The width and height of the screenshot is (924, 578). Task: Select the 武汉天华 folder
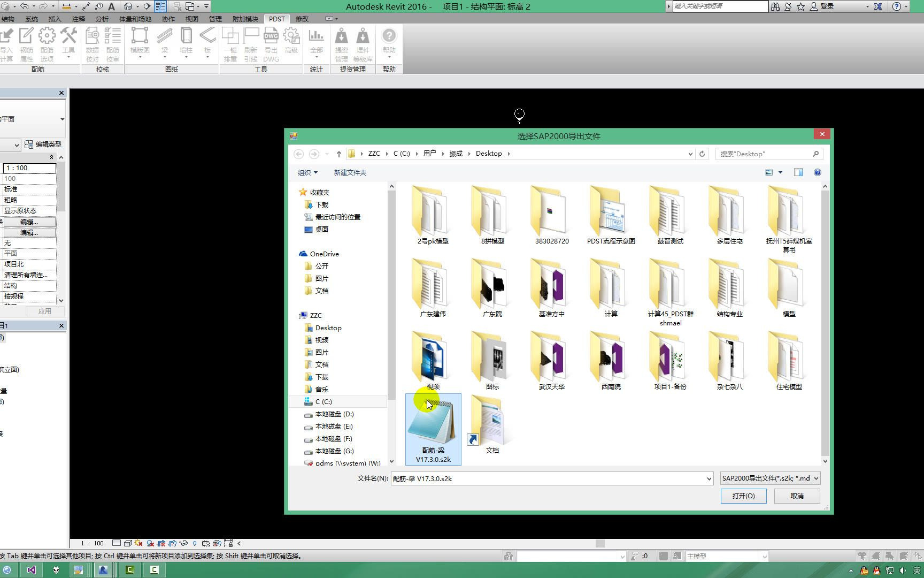coord(552,361)
